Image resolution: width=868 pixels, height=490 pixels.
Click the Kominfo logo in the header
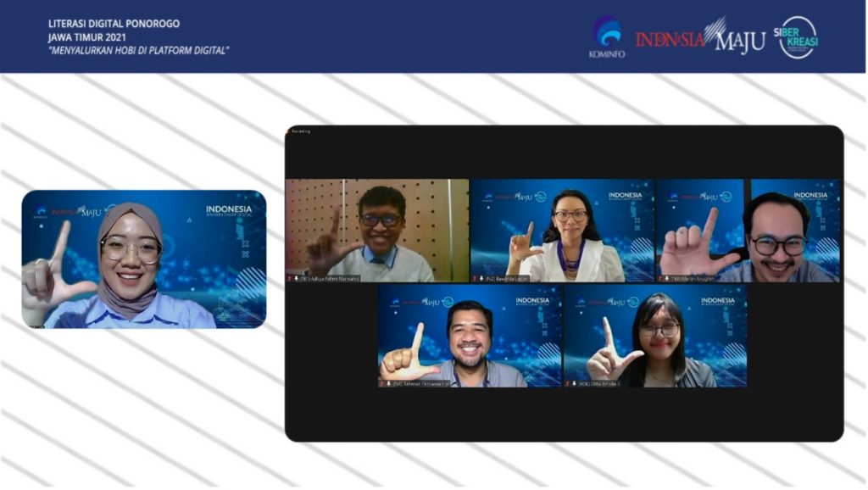click(606, 36)
